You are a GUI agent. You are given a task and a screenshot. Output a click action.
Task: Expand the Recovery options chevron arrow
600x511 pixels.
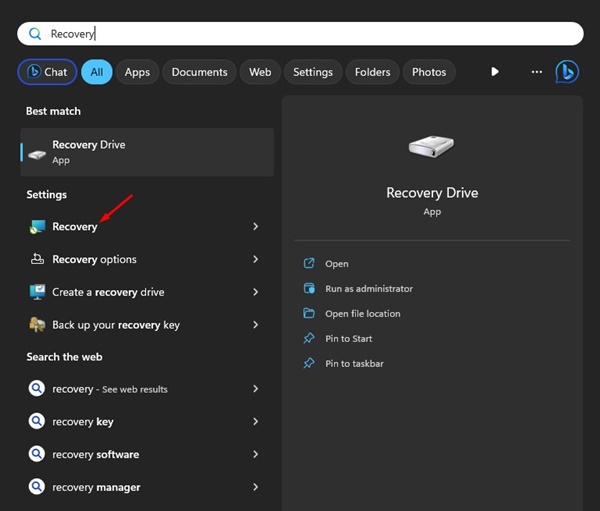click(x=255, y=260)
